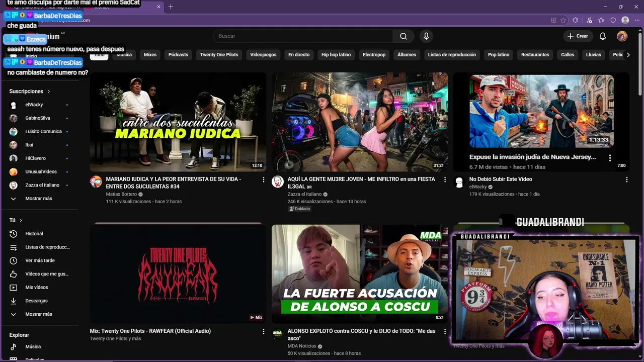The height and width of the screenshot is (362, 644).
Task: Play the elWacky Nueva Jersey video thumbnail
Action: [541, 122]
